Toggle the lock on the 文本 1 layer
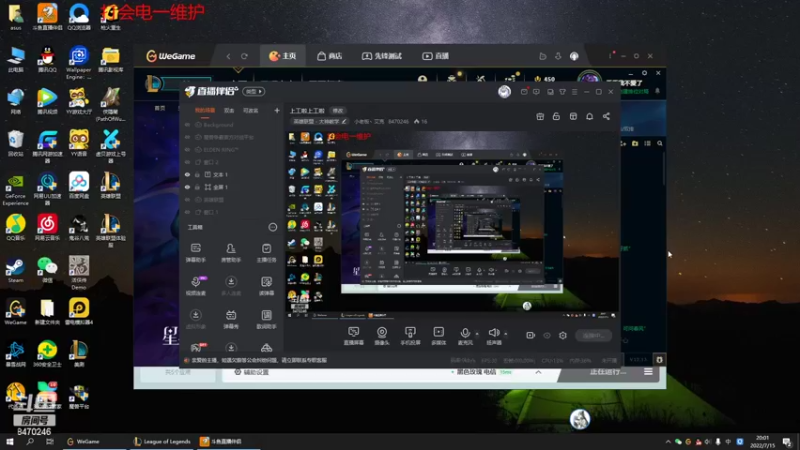 pyautogui.click(x=197, y=174)
